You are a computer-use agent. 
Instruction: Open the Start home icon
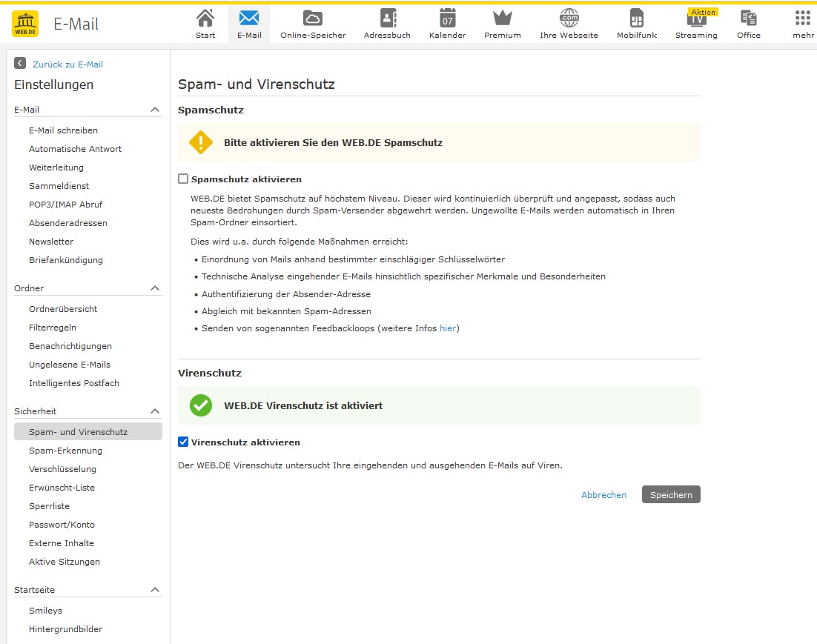pos(205,19)
